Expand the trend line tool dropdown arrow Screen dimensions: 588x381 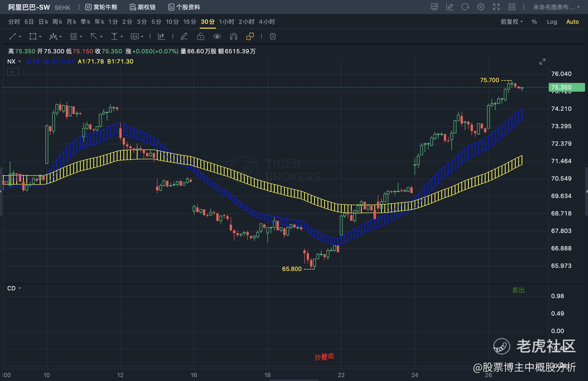(x=20, y=37)
